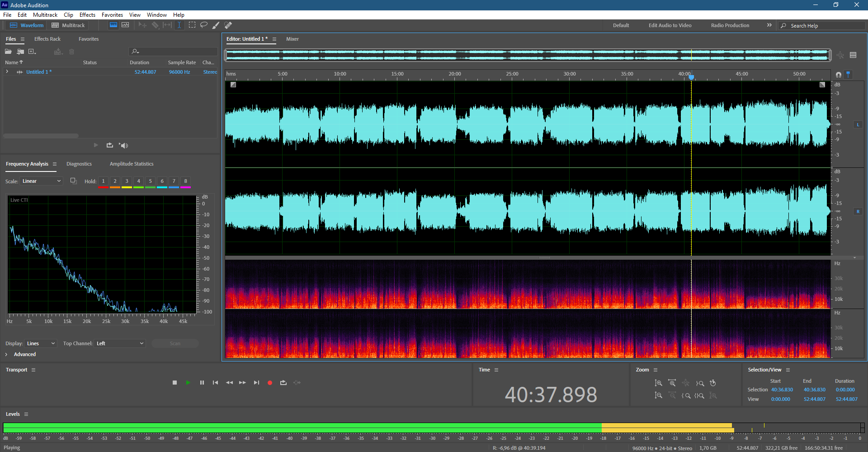Screen dimensions: 868x452
Task: Pick the Paintbrush Selection tool
Action: (216, 25)
